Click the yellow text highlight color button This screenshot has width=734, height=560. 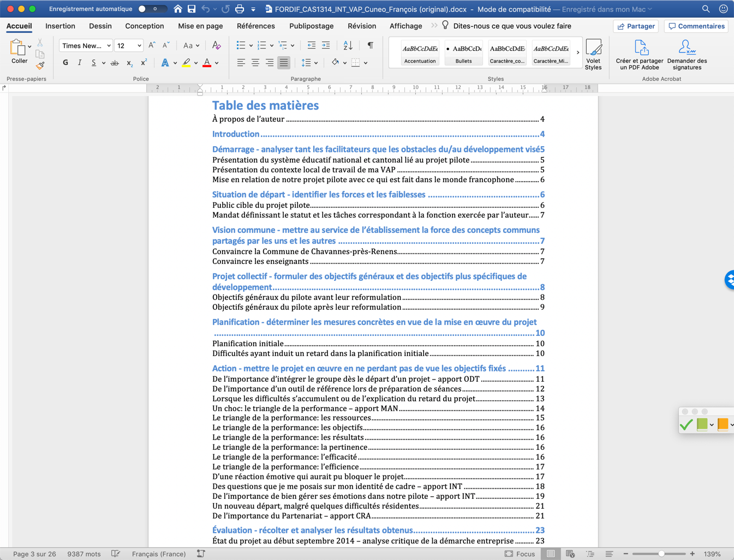[187, 63]
